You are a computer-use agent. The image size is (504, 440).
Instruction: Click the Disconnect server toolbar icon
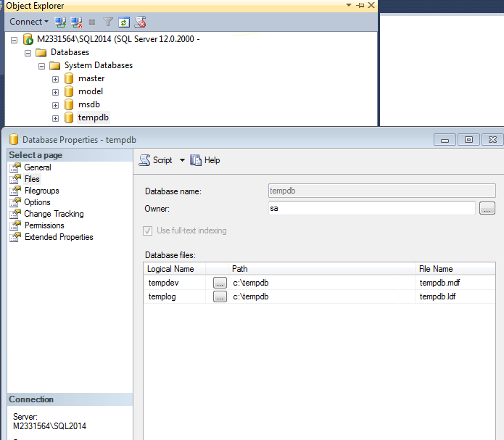pos(76,22)
